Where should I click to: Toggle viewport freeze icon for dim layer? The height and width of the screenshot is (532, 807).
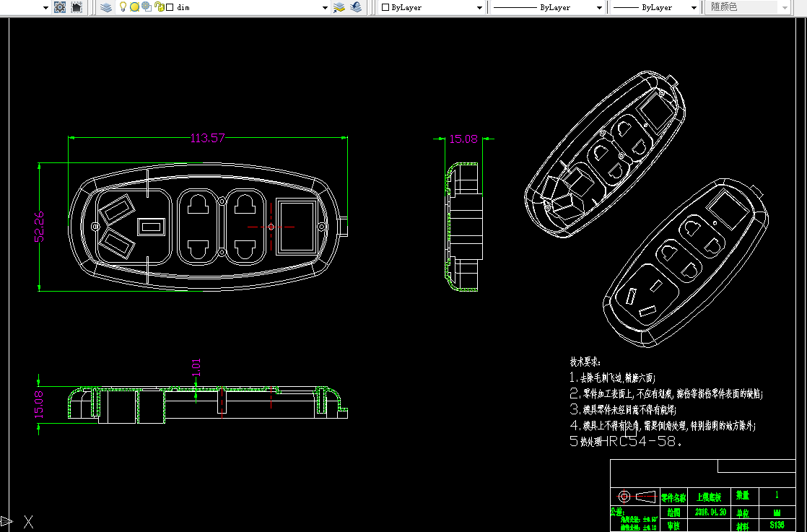(147, 6)
